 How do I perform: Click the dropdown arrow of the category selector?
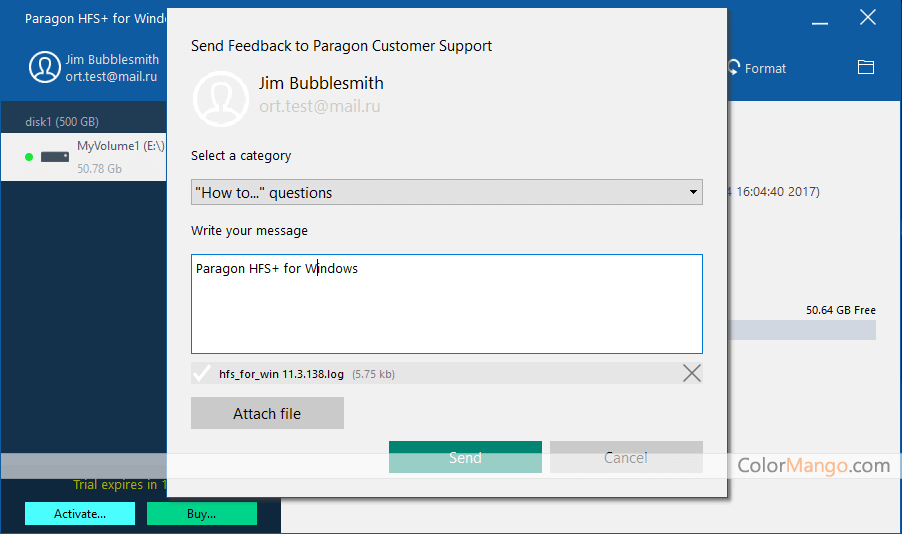694,192
